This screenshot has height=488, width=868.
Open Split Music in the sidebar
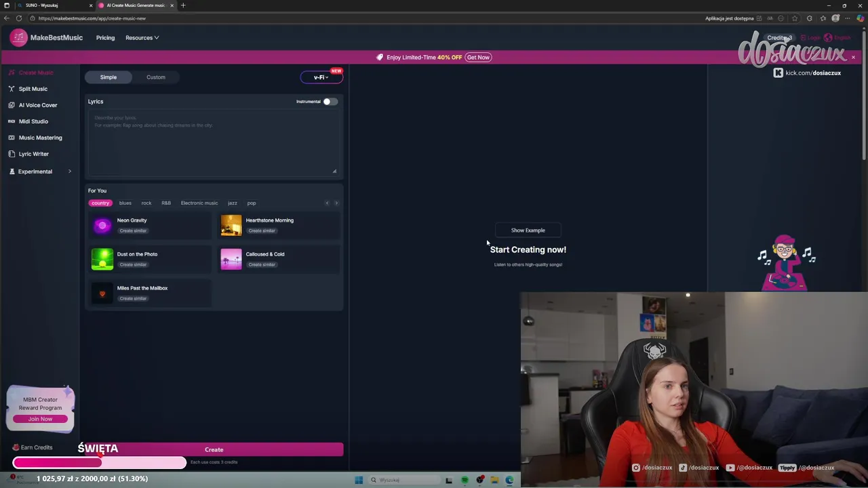point(28,89)
